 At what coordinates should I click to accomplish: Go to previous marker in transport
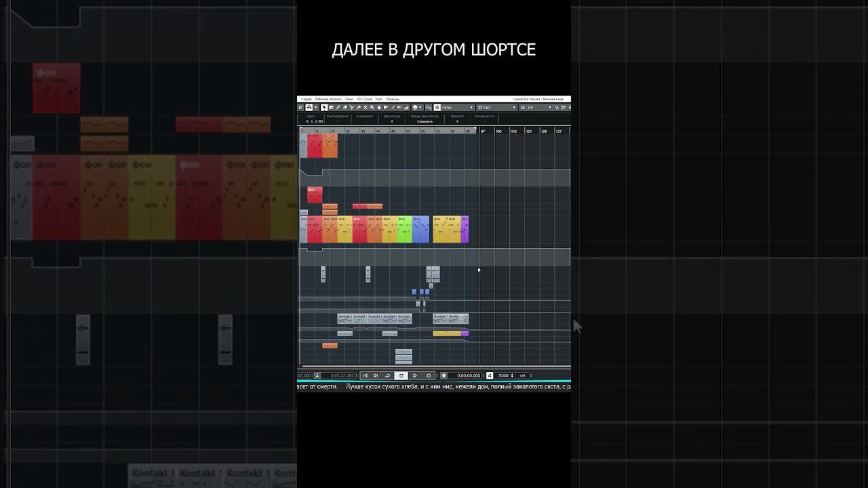(366, 375)
